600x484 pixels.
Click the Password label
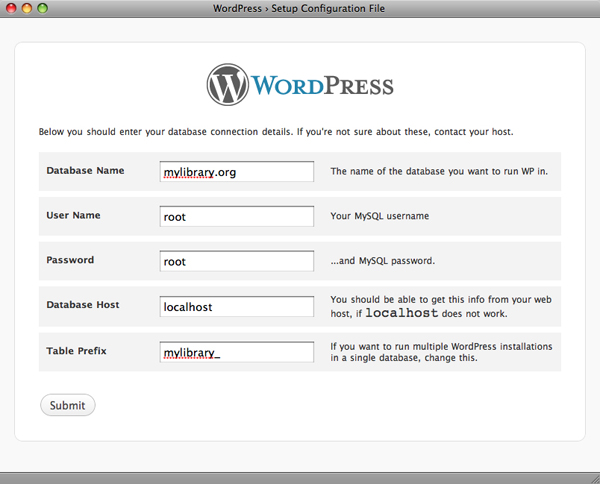pyautogui.click(x=70, y=260)
